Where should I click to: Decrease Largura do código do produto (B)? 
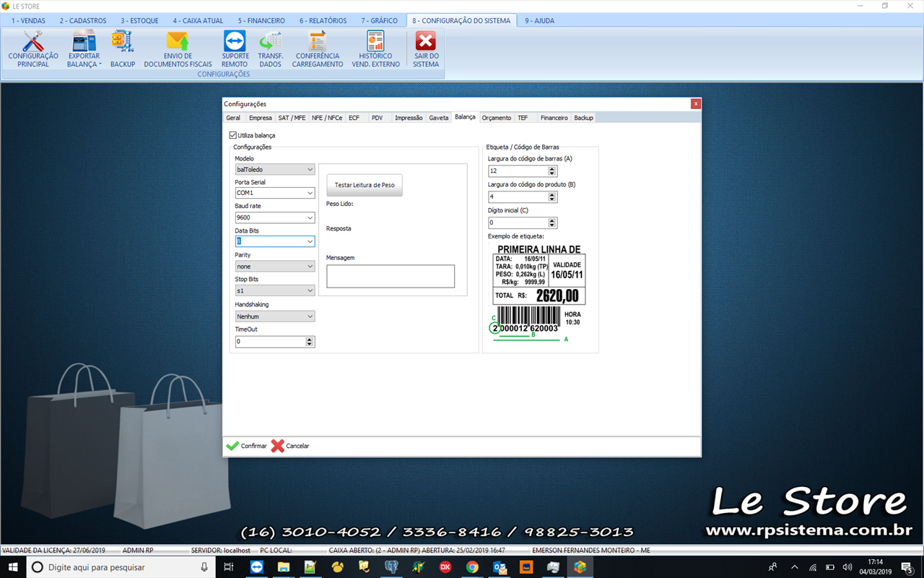pyautogui.click(x=552, y=199)
